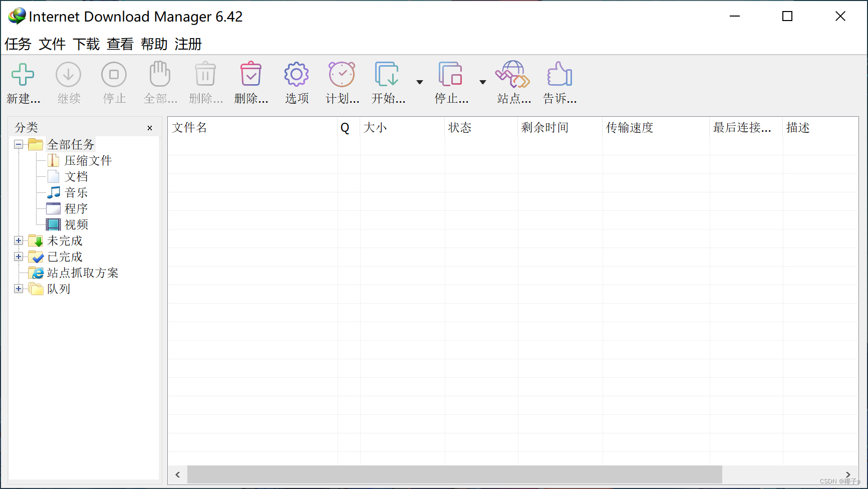Select 已完成 category folder
868x489 pixels.
[65, 257]
